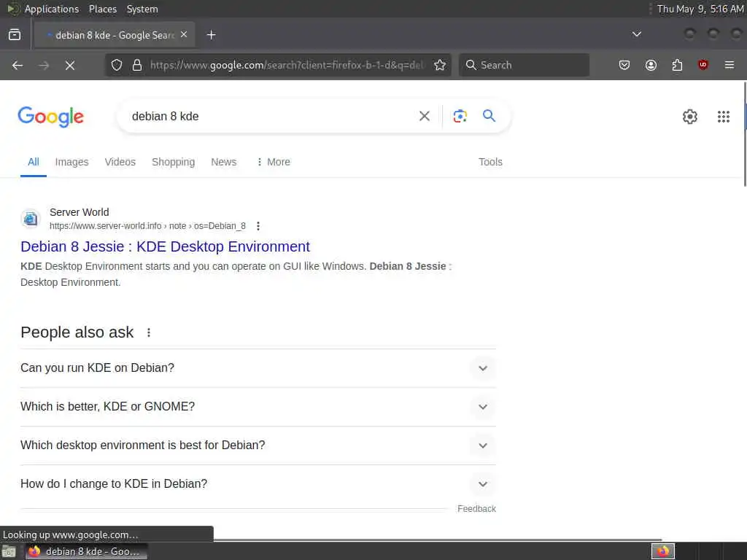The height and width of the screenshot is (560, 747).
Task: Click debian 8 kde taskbar window button
Action: pyautogui.click(x=87, y=552)
